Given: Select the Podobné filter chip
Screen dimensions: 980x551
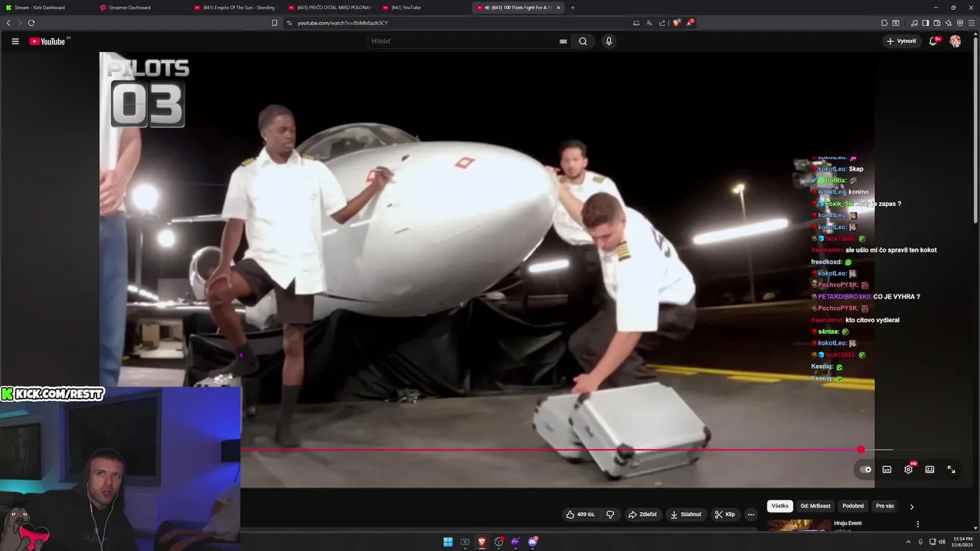Looking at the screenshot, I should 853,506.
